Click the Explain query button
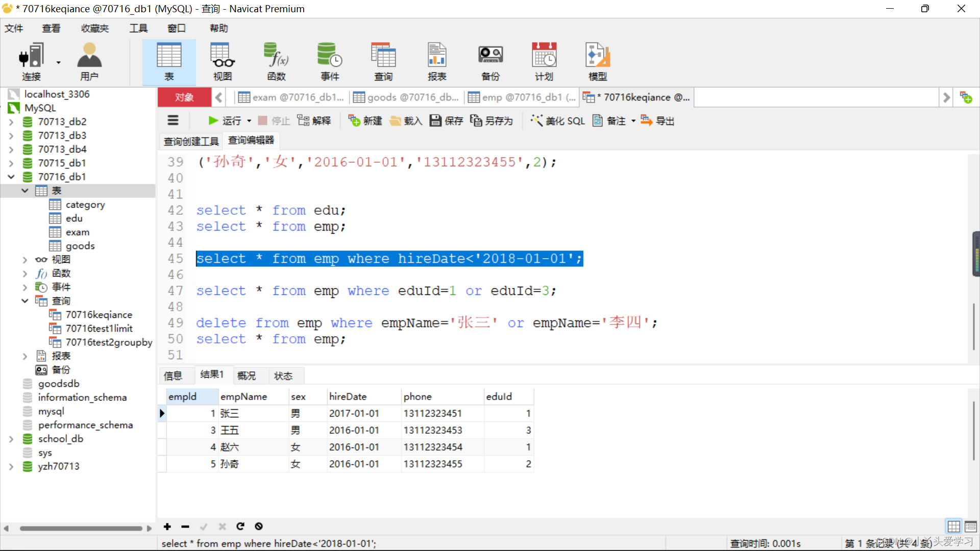The width and height of the screenshot is (980, 551). (x=314, y=120)
